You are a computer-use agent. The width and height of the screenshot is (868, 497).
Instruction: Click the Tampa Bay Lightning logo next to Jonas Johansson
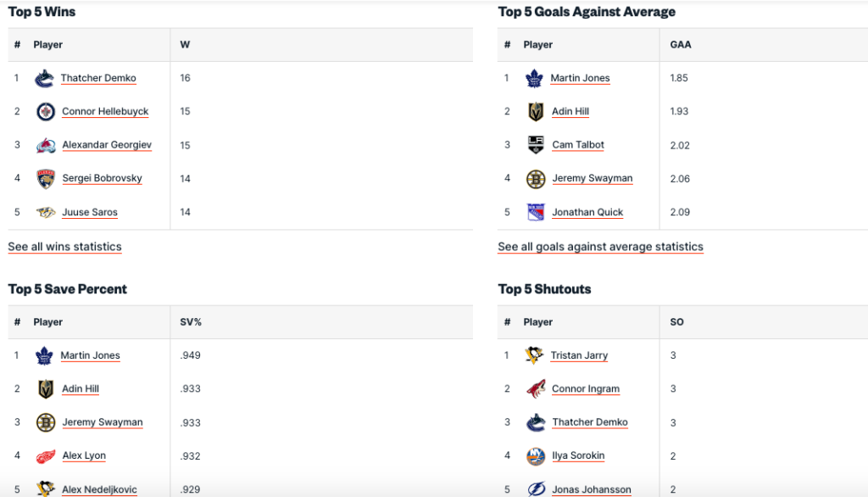[536, 489]
